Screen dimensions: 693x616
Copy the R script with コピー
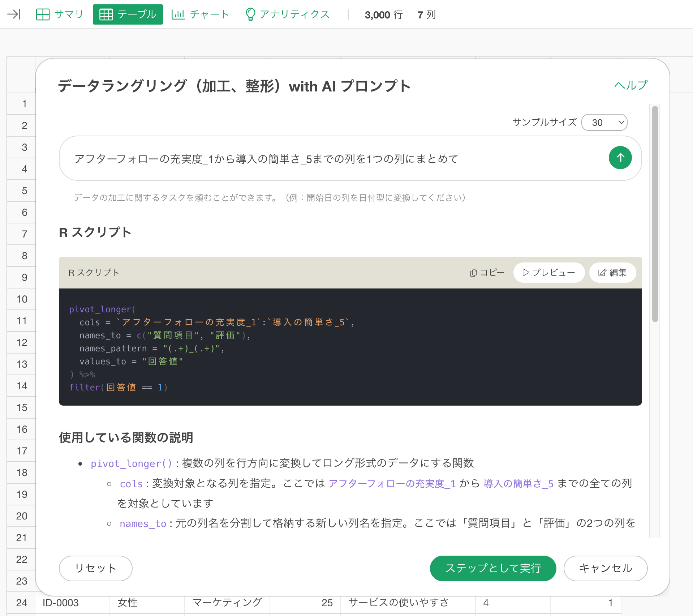point(487,273)
